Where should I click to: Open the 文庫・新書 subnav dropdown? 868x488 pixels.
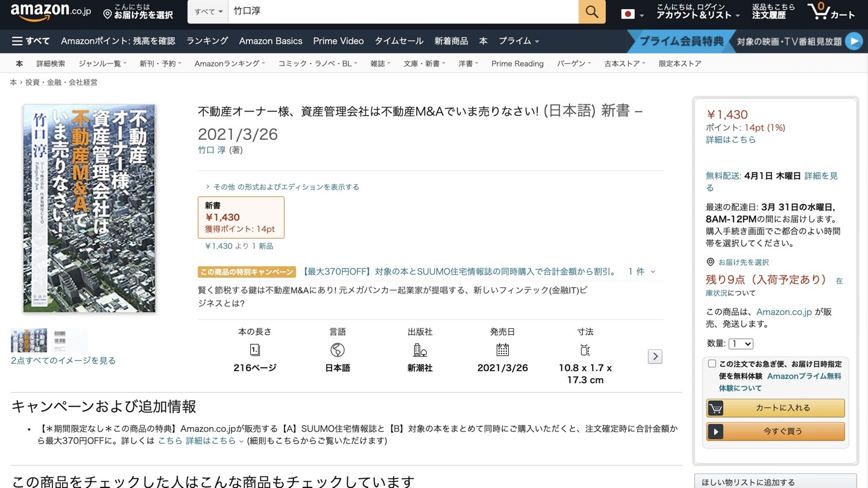(424, 64)
